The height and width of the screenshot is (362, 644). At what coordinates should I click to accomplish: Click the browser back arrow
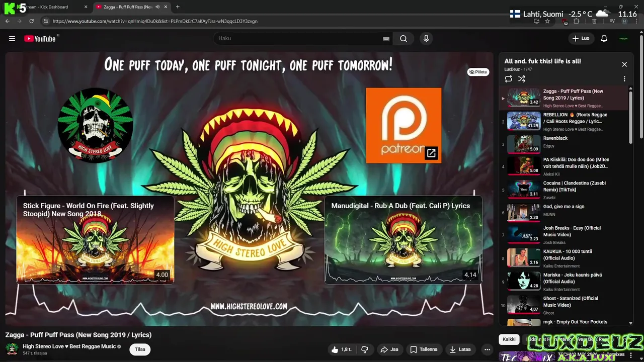click(8, 21)
